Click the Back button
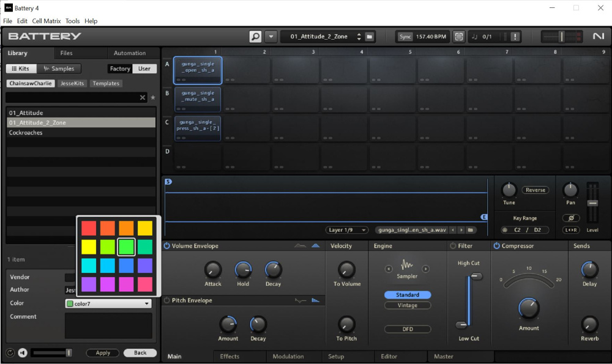The image size is (612, 364). tap(140, 353)
